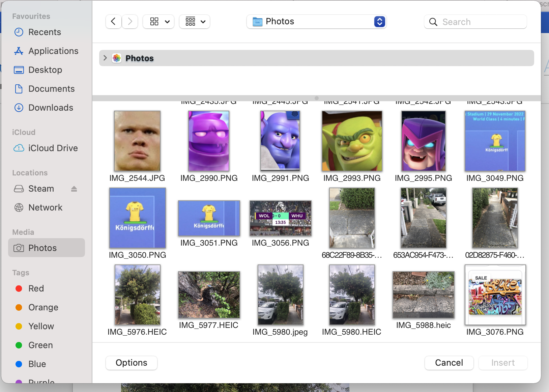Select the 68C22F89-8B35 pavement photo thumbnail
Screen dimensions: 549x392
pos(352,218)
